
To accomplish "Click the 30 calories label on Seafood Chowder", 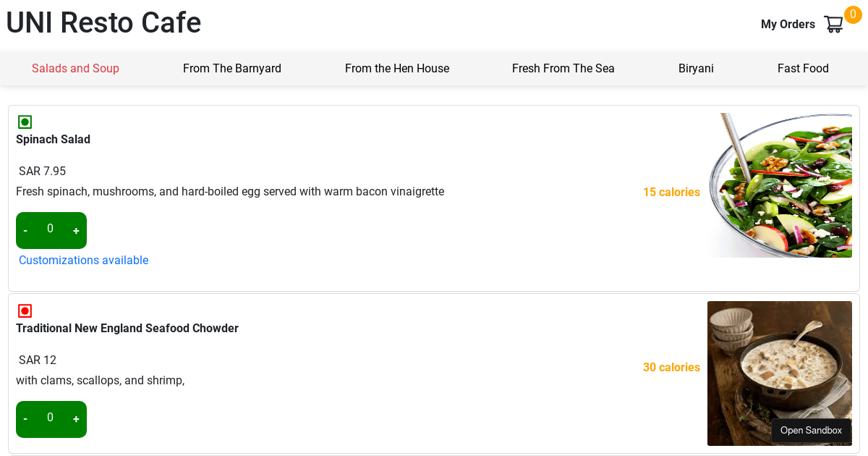I will pyautogui.click(x=671, y=367).
